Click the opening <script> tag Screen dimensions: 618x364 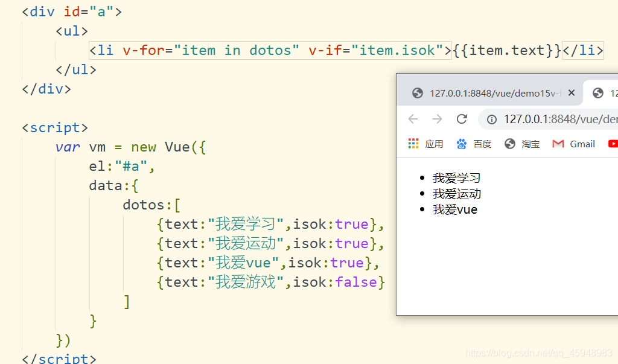click(x=55, y=128)
